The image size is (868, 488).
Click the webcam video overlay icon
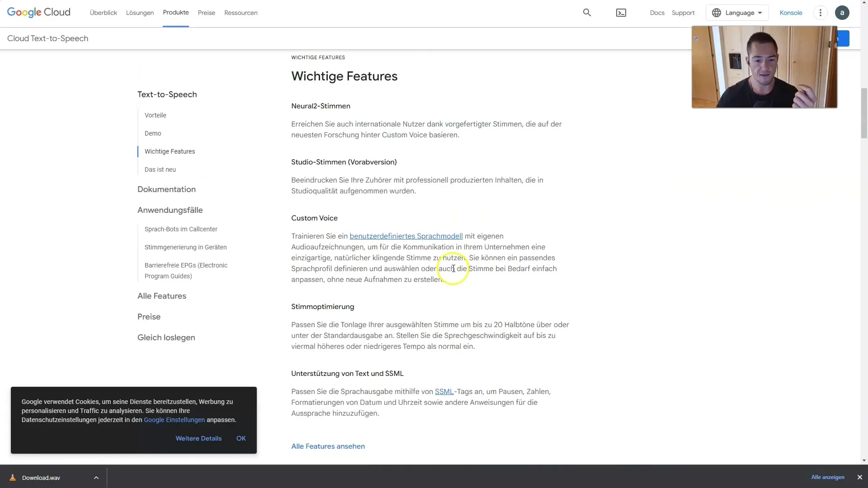pos(696,39)
